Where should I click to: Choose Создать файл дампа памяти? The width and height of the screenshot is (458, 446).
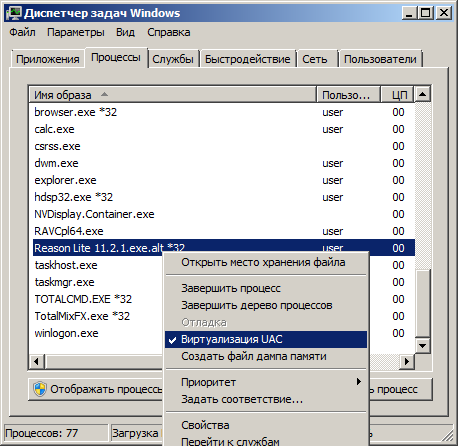click(x=266, y=356)
